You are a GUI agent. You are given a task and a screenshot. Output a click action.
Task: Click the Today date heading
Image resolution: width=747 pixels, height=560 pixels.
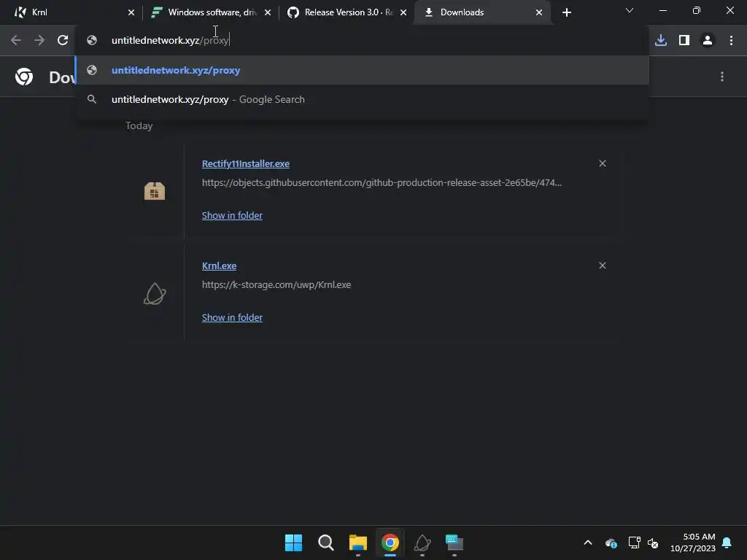click(139, 125)
